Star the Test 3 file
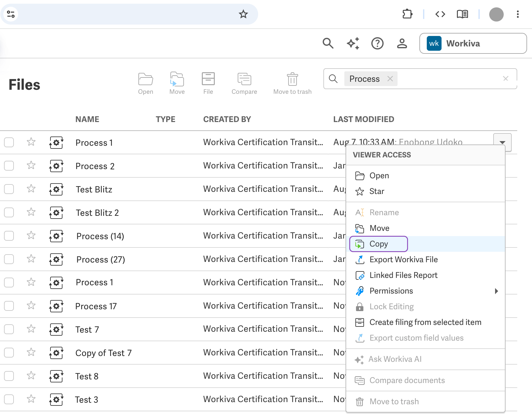Viewport: 532px width, 415px height. [31, 399]
